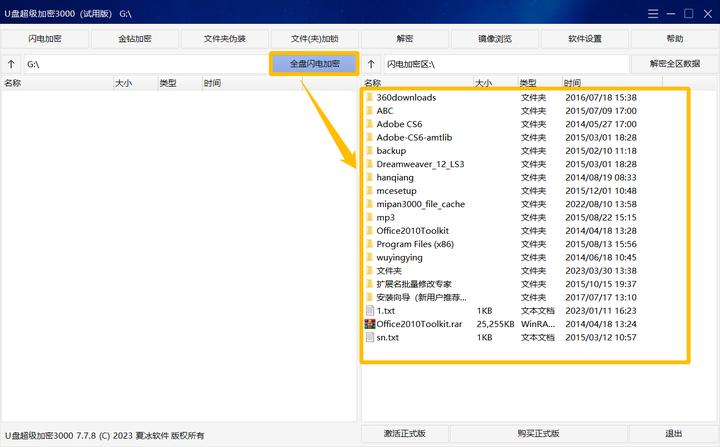
Task: Select the Adobe CS6 folder icon
Action: tap(369, 124)
